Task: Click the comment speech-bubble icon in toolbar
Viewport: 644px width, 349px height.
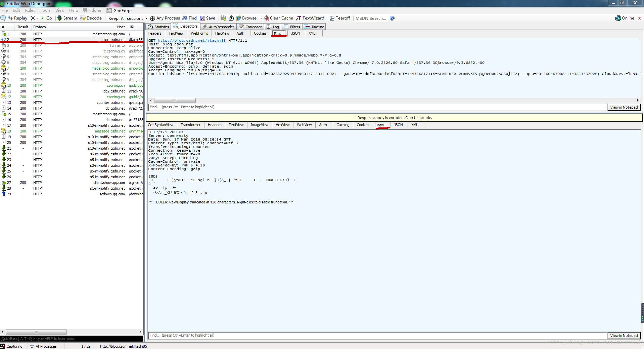Action: point(3,18)
